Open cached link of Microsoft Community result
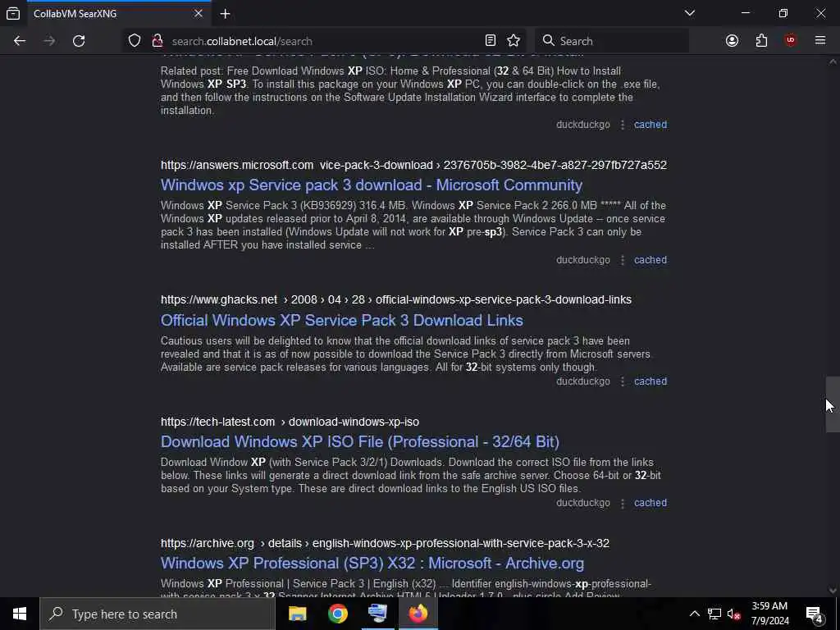This screenshot has width=840, height=630. [x=651, y=260]
